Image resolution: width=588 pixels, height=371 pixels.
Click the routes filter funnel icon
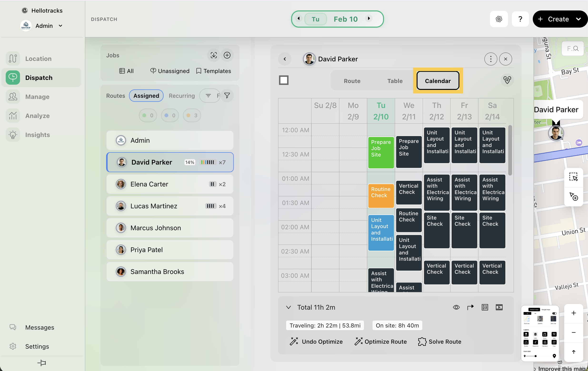point(227,96)
